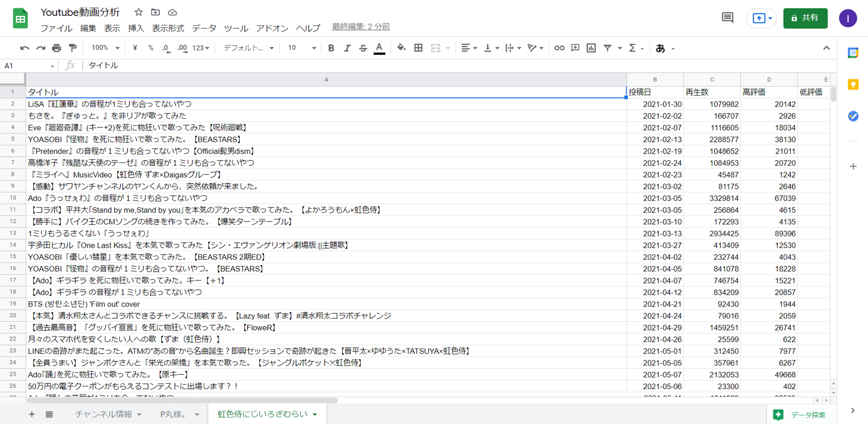Viewport: 868px width, 424px height.
Task: Toggle italic formatting
Action: [347, 48]
